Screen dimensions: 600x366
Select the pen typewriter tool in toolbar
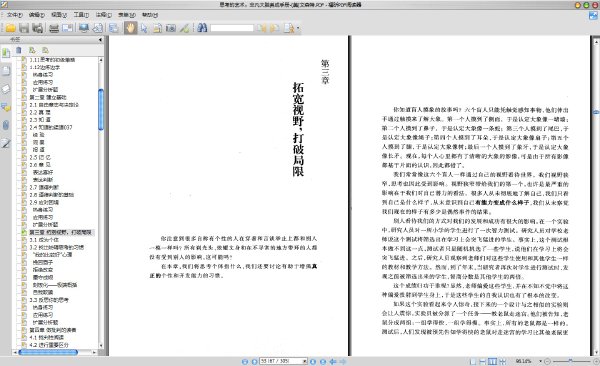tap(184, 28)
